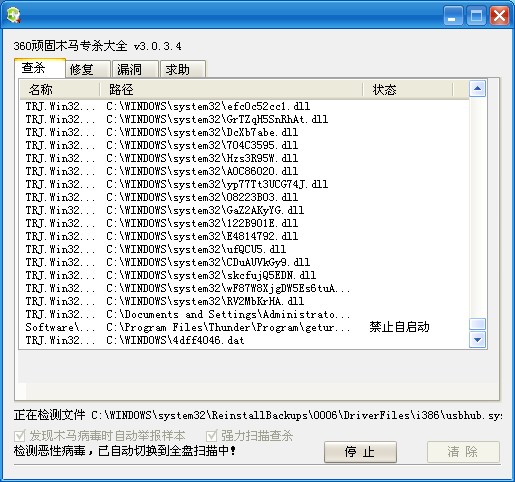Select row with DcXb7abe.dll
Image resolution: width=515 pixels, height=482 pixels.
(x=244, y=132)
